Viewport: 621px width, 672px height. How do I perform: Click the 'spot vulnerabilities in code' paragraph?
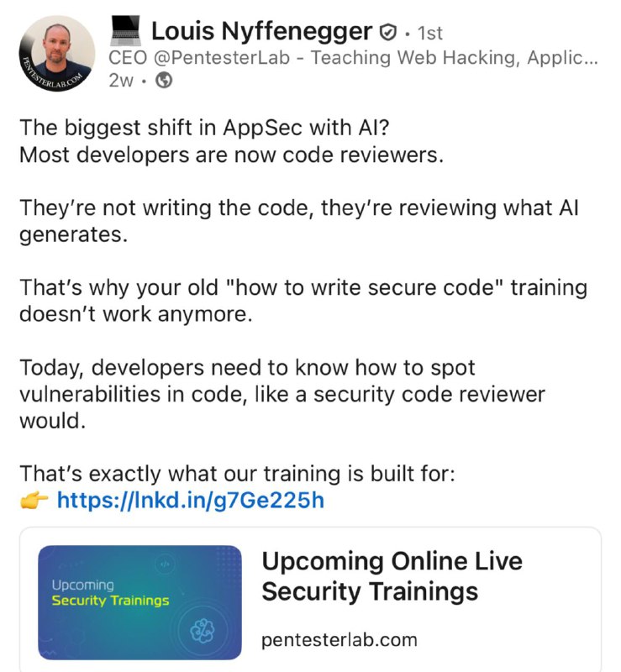282,394
